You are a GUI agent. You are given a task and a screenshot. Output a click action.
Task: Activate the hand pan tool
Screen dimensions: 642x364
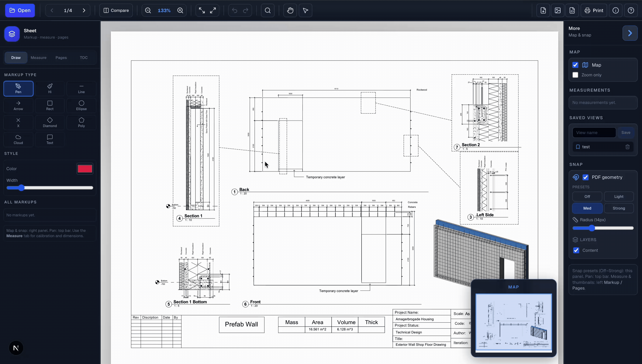290,10
